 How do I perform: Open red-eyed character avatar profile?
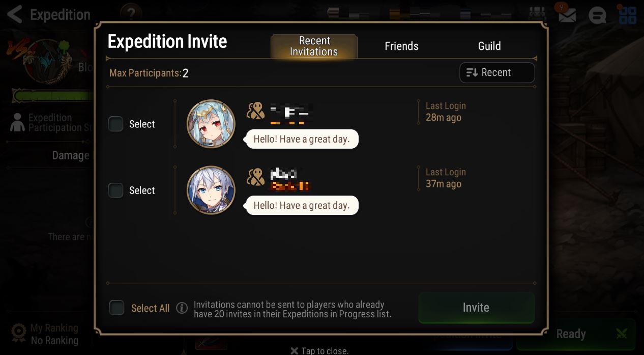pos(211,124)
